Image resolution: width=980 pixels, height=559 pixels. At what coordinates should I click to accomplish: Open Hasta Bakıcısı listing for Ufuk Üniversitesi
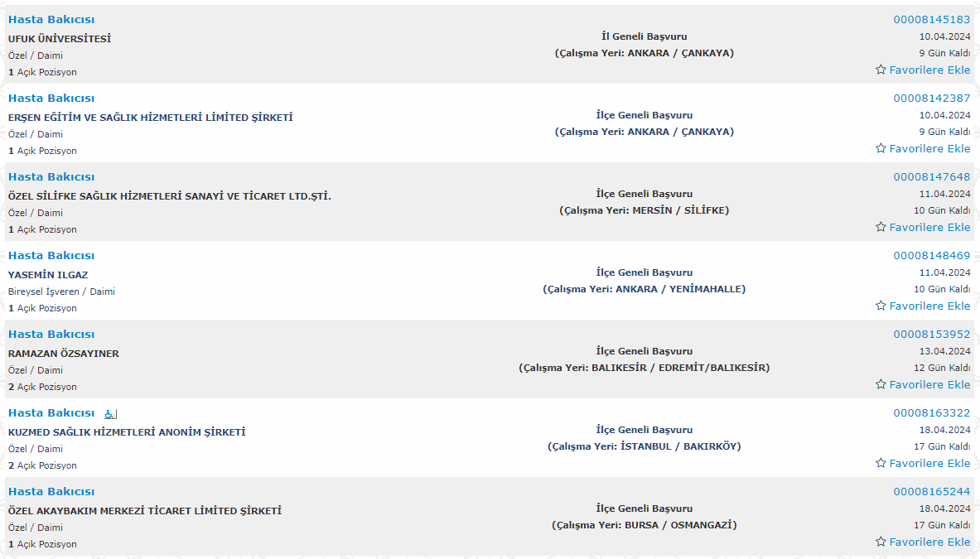(51, 19)
